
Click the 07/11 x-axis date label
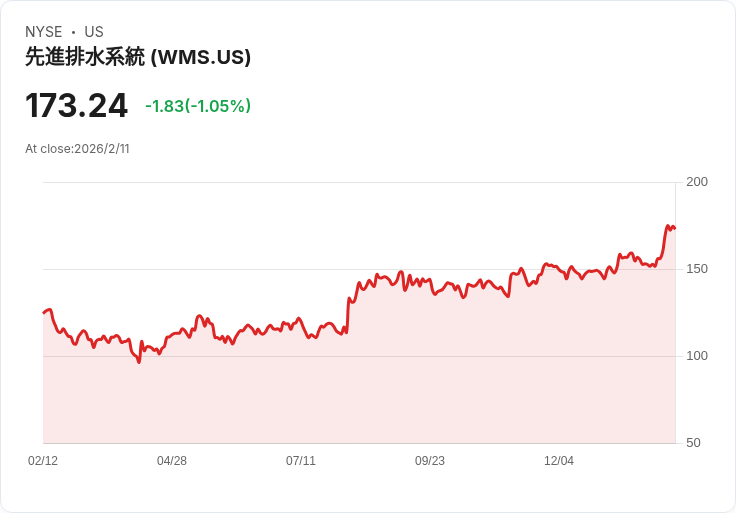coord(301,461)
